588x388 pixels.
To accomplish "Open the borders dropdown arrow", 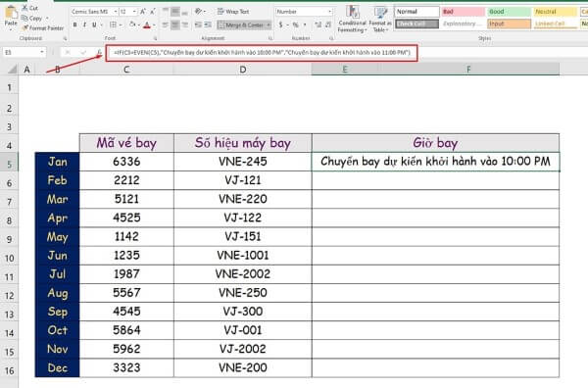I will [121, 25].
